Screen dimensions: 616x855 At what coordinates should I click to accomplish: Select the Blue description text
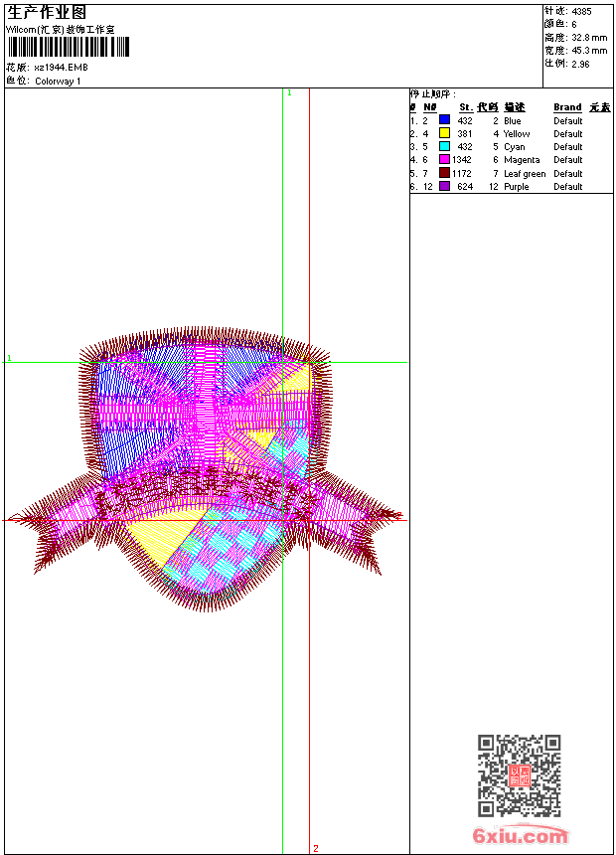513,121
